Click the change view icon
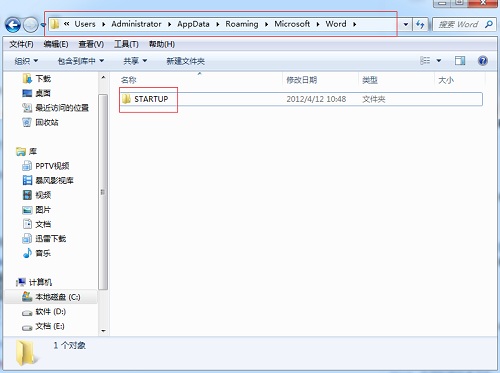 [425, 61]
